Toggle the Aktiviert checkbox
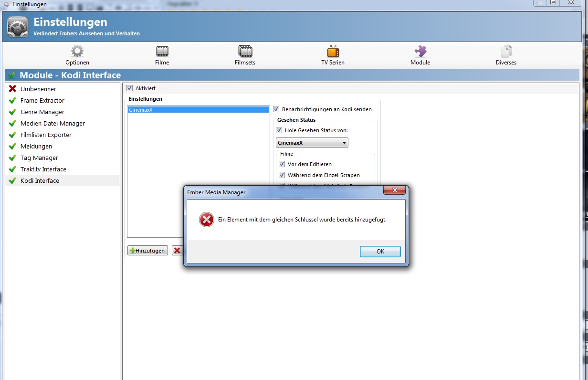The width and height of the screenshot is (588, 380). click(x=129, y=88)
